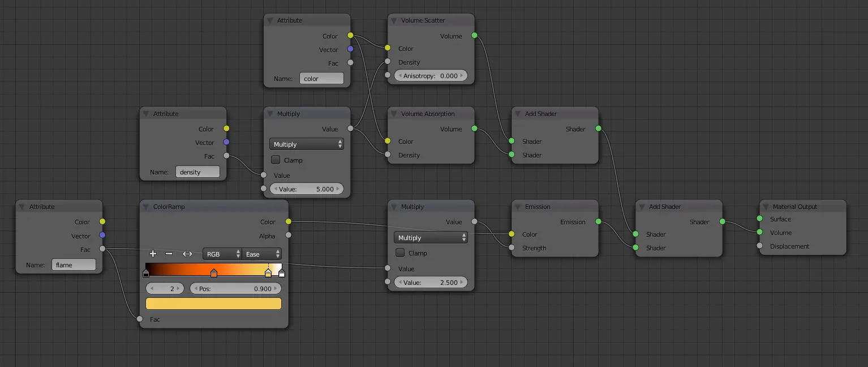
Task: Click the Name field containing 'density'
Action: click(197, 172)
